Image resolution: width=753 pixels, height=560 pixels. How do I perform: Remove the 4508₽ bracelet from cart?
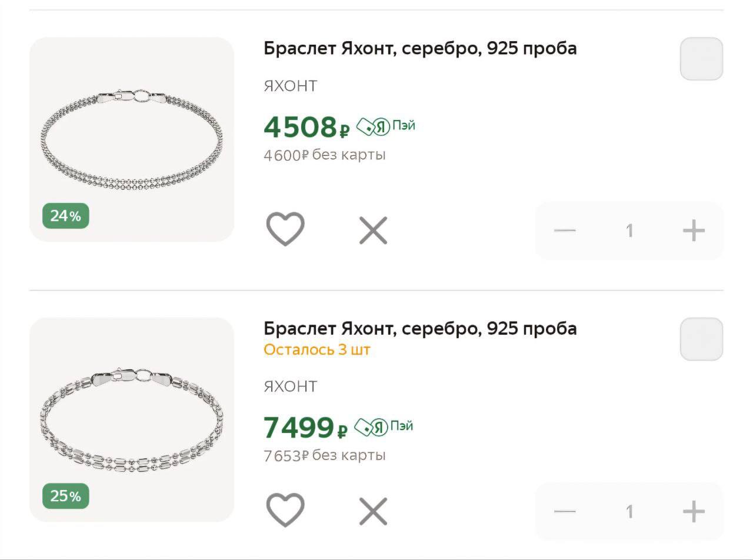coord(372,229)
